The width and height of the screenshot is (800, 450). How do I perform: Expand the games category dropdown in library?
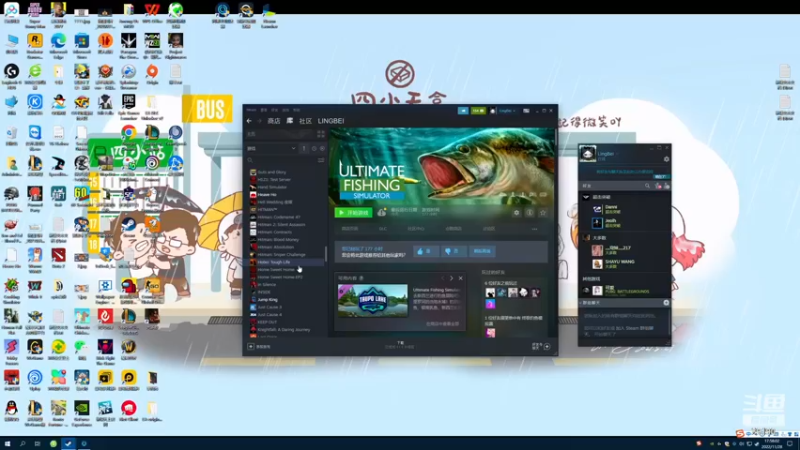(293, 148)
